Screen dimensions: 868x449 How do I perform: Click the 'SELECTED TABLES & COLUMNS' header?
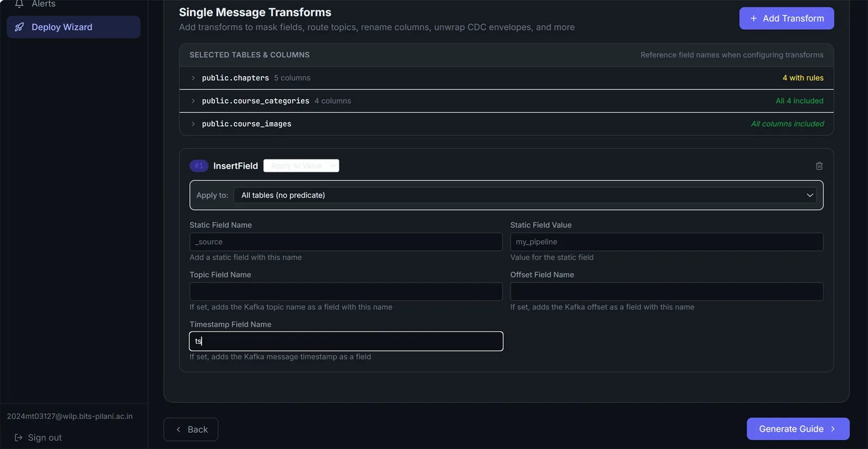(250, 55)
